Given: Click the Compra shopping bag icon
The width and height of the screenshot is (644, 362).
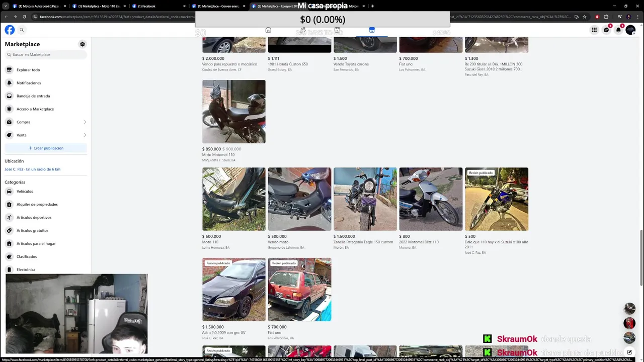Looking at the screenshot, I should pos(9,122).
